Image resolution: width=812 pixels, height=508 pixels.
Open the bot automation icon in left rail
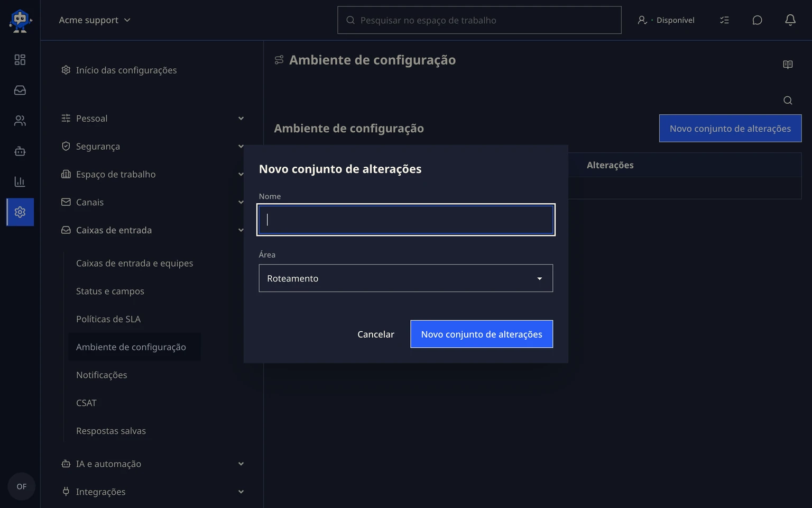point(20,151)
